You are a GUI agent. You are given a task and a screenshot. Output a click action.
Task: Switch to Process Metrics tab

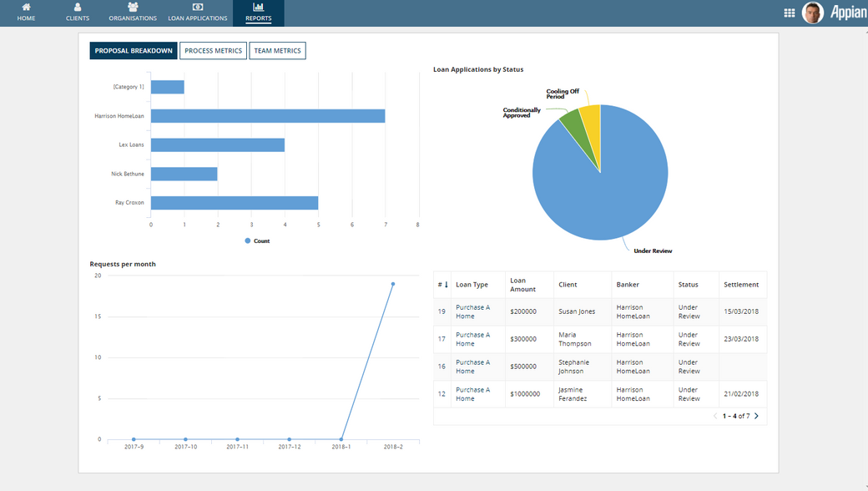coord(213,51)
